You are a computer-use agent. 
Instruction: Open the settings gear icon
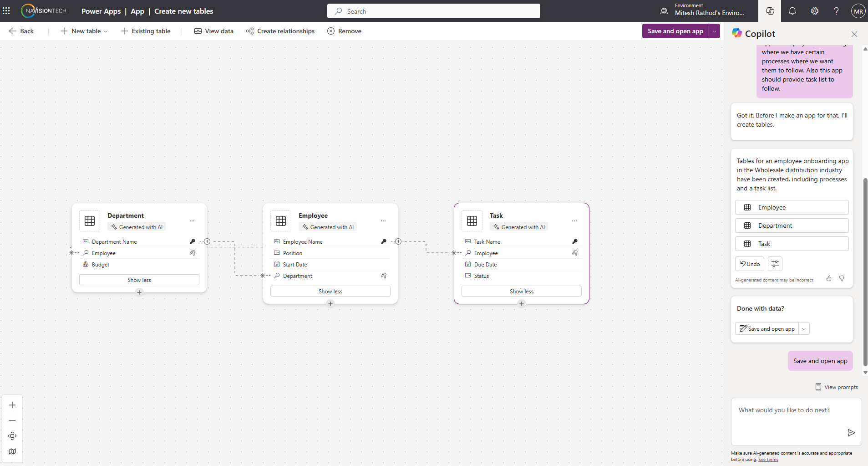pyautogui.click(x=814, y=11)
